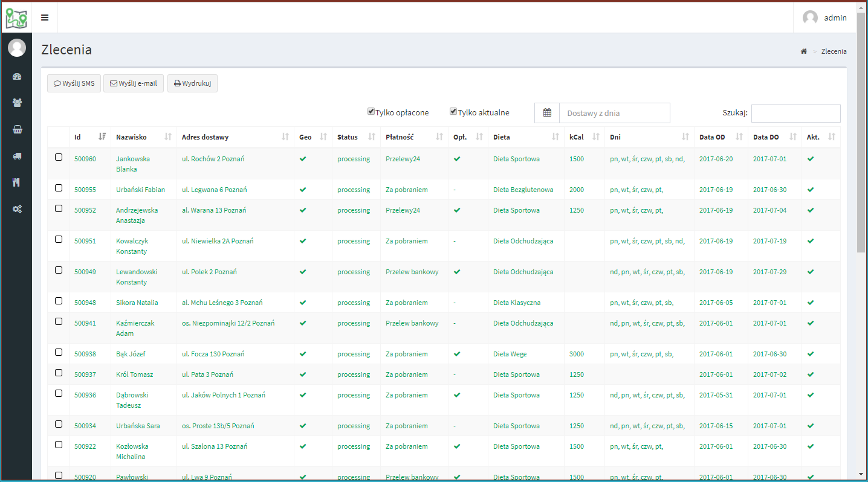The image size is (868, 482).
Task: Open Dieta Bezglutenowa link
Action: click(x=523, y=190)
